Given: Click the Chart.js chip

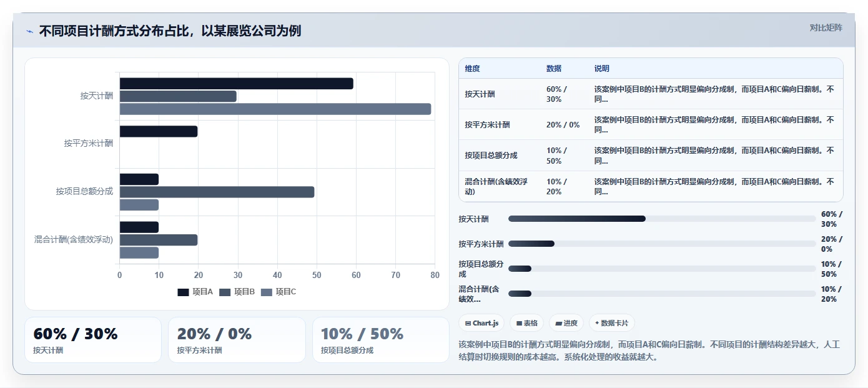Looking at the screenshot, I should pos(481,323).
